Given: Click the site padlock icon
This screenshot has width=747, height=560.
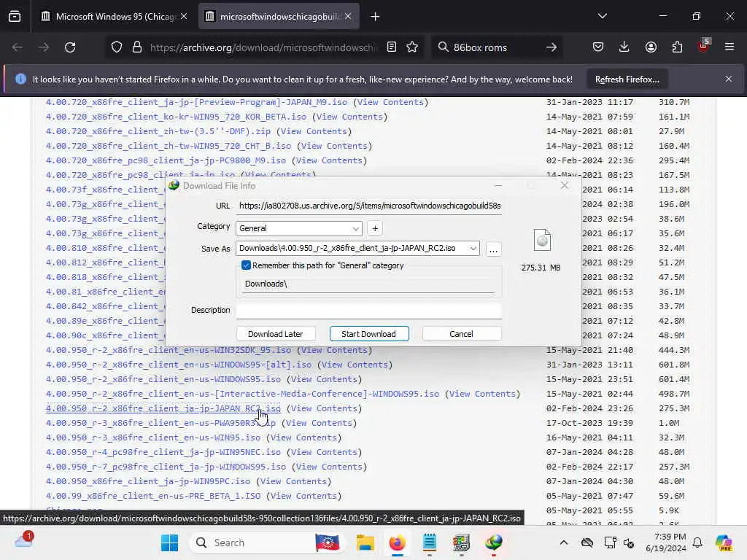Looking at the screenshot, I should (x=137, y=47).
